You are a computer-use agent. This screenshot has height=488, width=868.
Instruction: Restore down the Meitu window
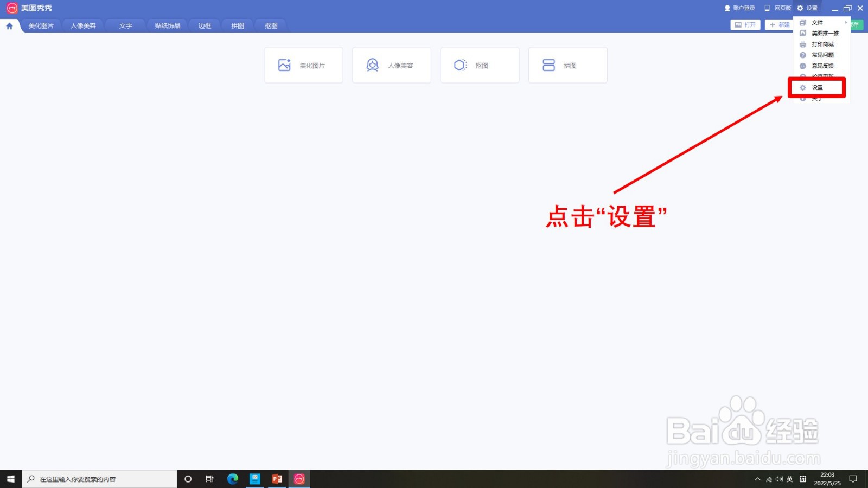coord(847,8)
